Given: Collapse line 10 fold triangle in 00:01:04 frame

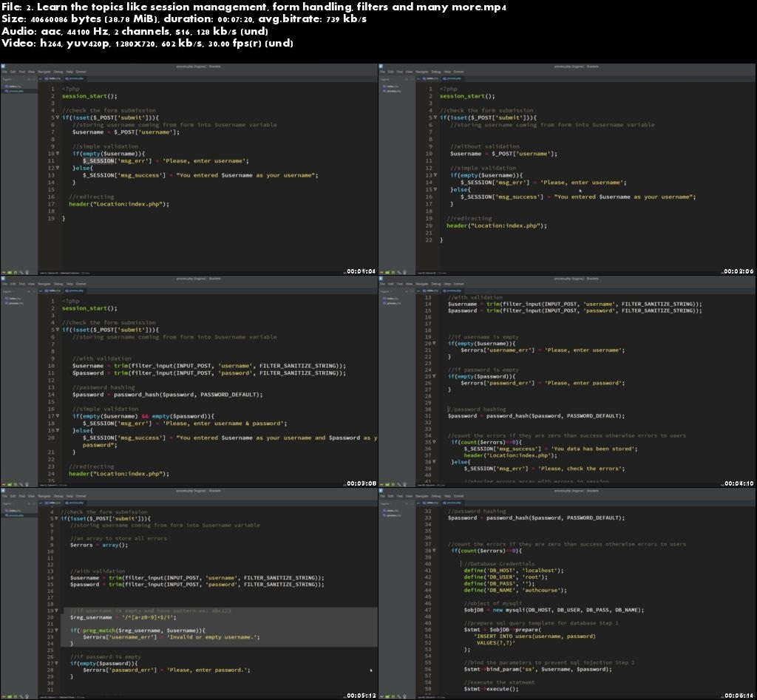Looking at the screenshot, I should click(x=57, y=154).
